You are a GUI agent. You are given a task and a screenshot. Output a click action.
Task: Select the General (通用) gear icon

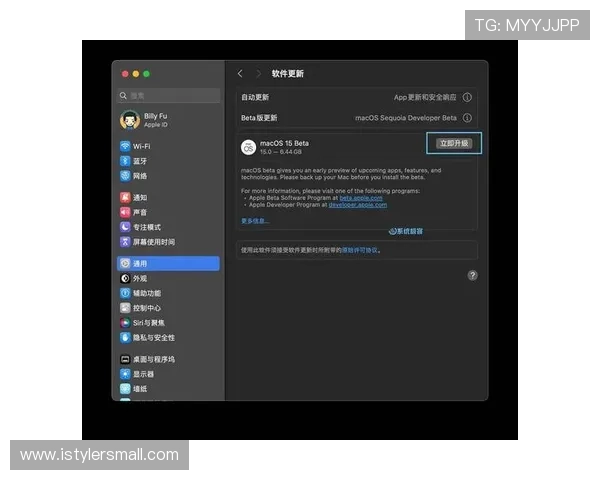point(125,263)
